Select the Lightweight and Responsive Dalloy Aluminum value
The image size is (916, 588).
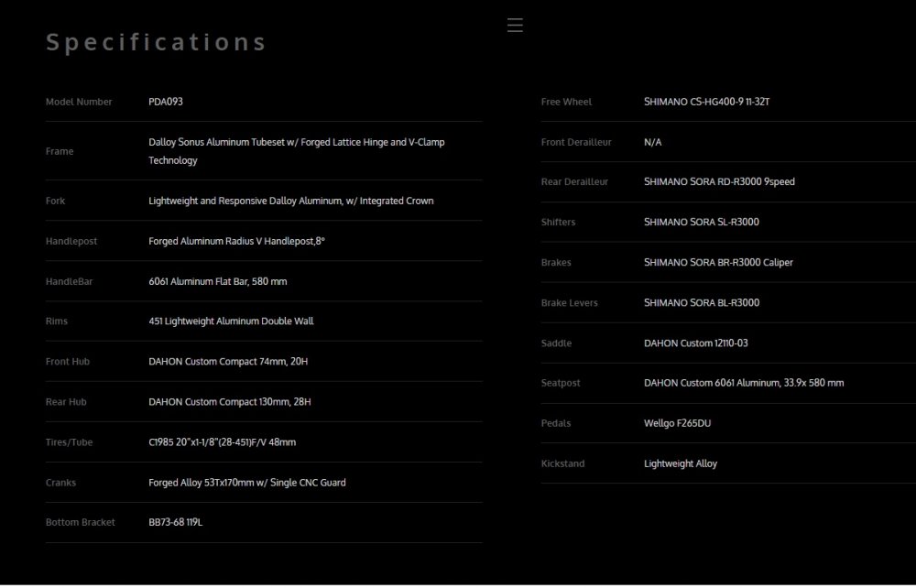tap(291, 201)
